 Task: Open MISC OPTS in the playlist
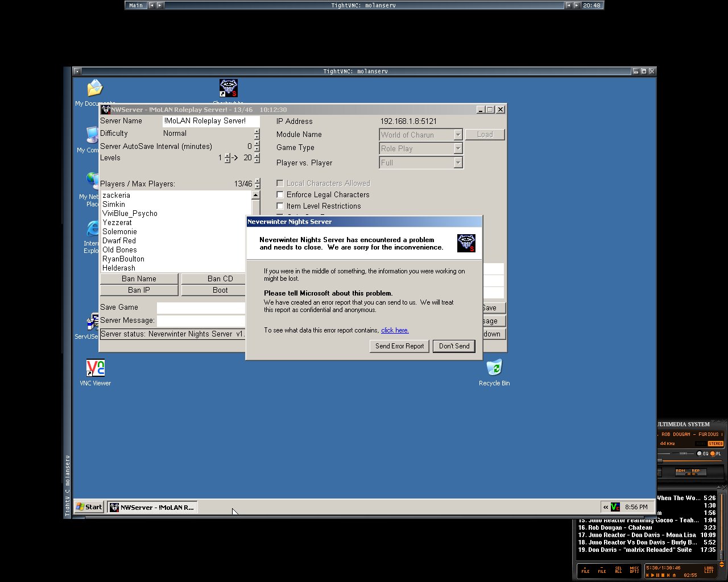[634, 569]
